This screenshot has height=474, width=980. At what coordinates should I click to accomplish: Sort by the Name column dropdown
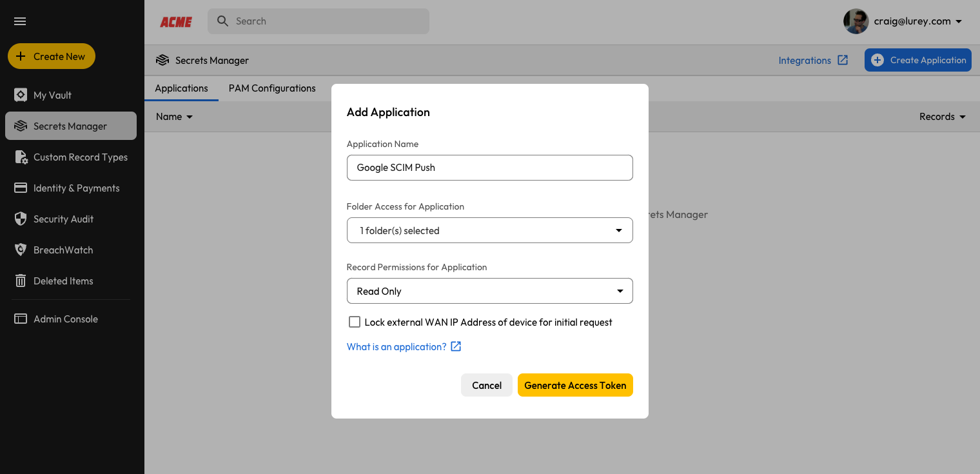coord(174,117)
